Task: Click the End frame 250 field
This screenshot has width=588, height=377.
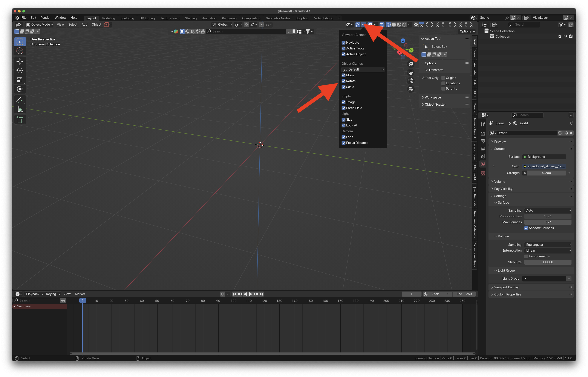Action: (x=464, y=294)
